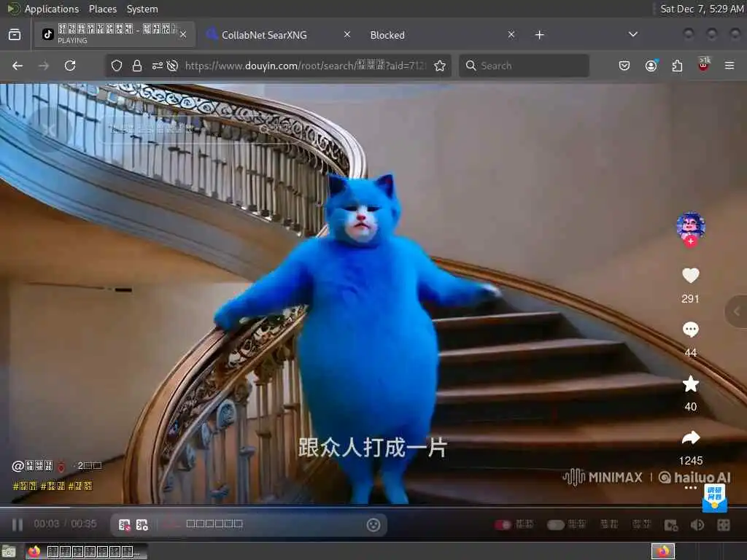Open a new browser tab
Image resolution: width=747 pixels, height=560 pixels.
pos(539,35)
